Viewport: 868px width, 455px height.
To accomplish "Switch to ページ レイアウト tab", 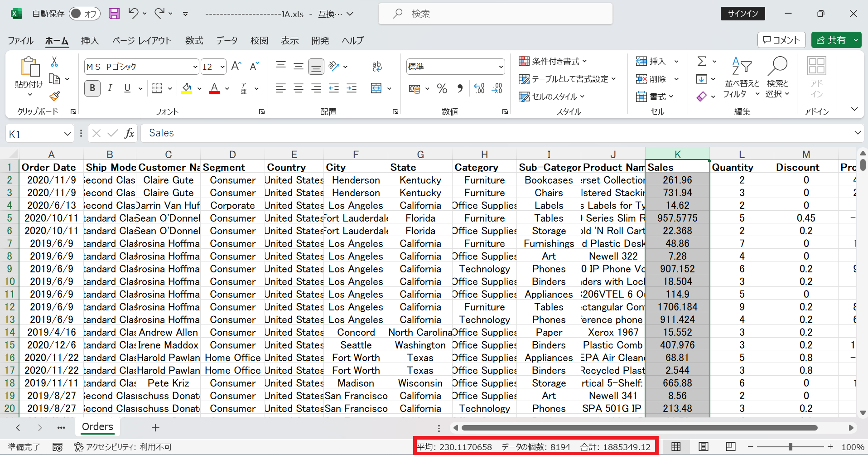I will [x=142, y=40].
